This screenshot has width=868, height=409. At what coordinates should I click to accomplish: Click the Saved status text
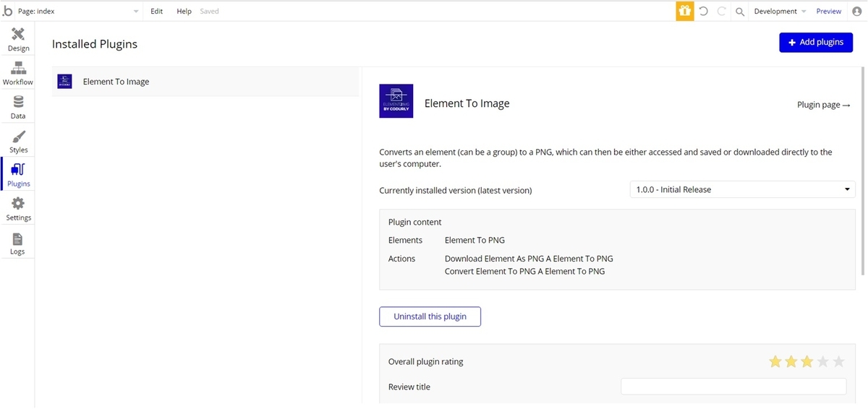[209, 11]
